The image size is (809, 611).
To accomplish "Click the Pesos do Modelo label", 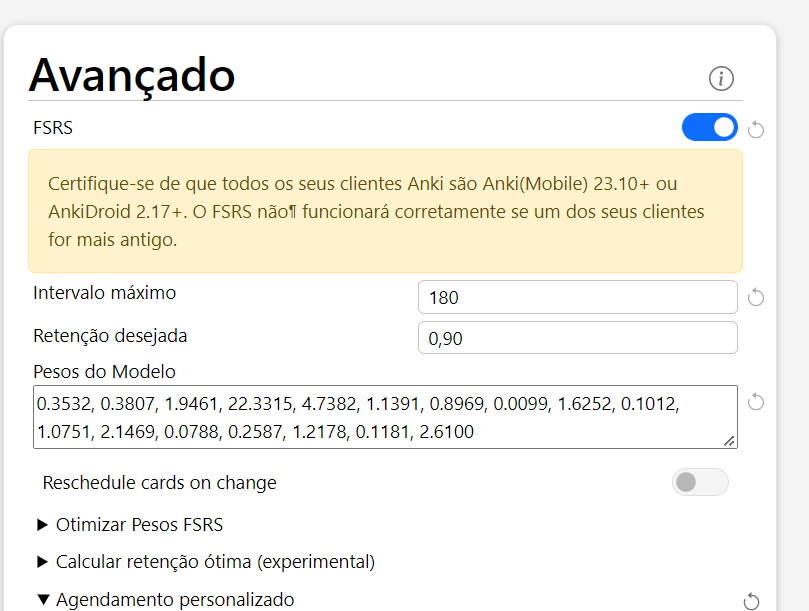I will pyautogui.click(x=102, y=371).
